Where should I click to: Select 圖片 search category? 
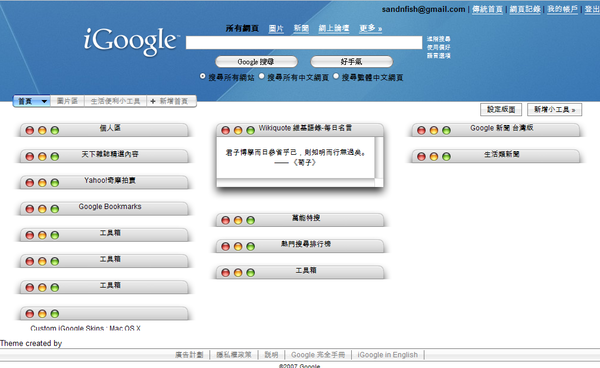pyautogui.click(x=276, y=28)
